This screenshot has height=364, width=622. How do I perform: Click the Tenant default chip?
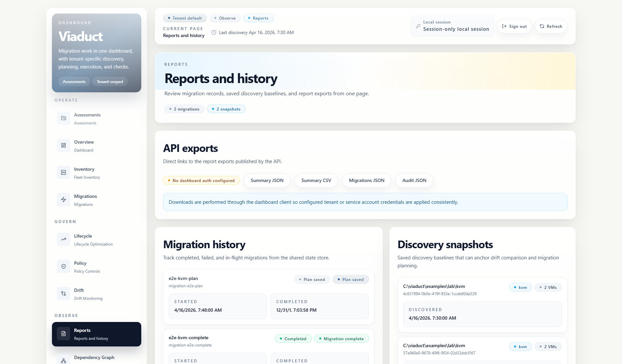coord(185,18)
